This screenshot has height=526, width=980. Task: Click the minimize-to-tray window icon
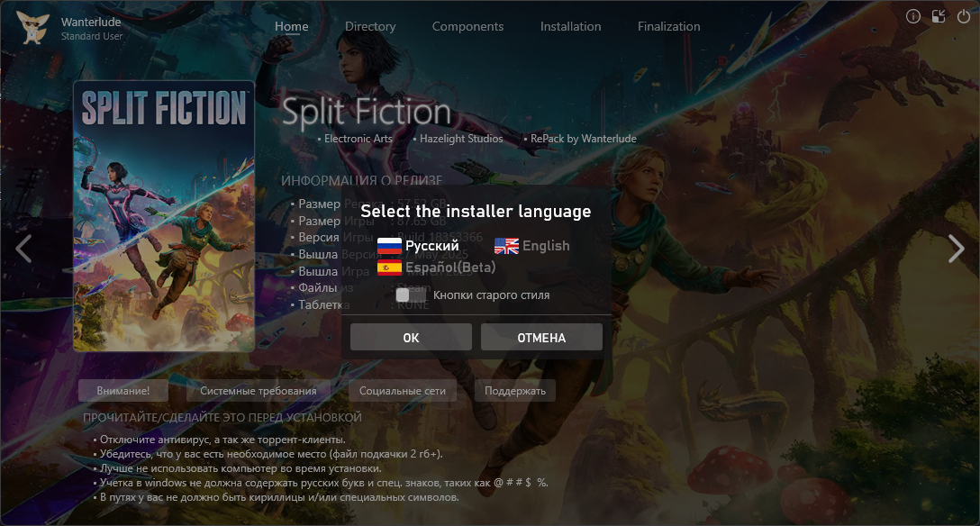pyautogui.click(x=939, y=17)
